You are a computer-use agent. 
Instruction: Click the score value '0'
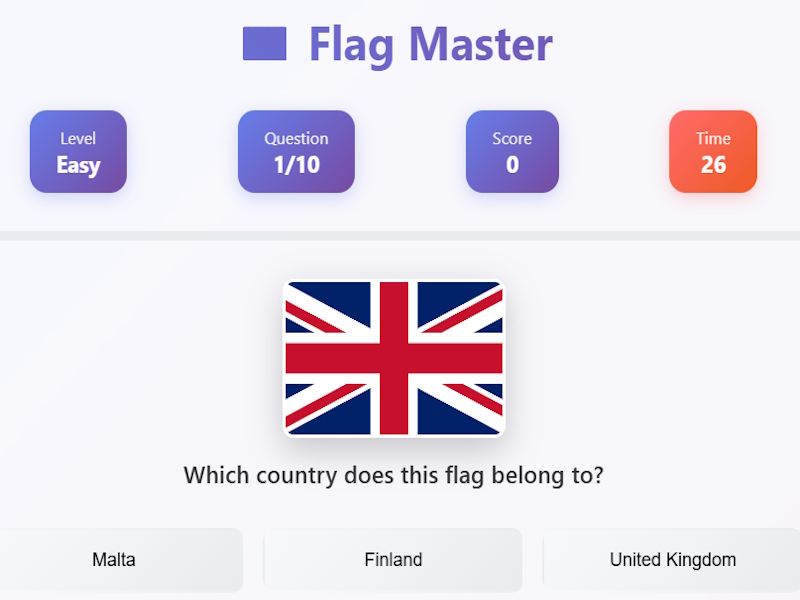pos(512,165)
